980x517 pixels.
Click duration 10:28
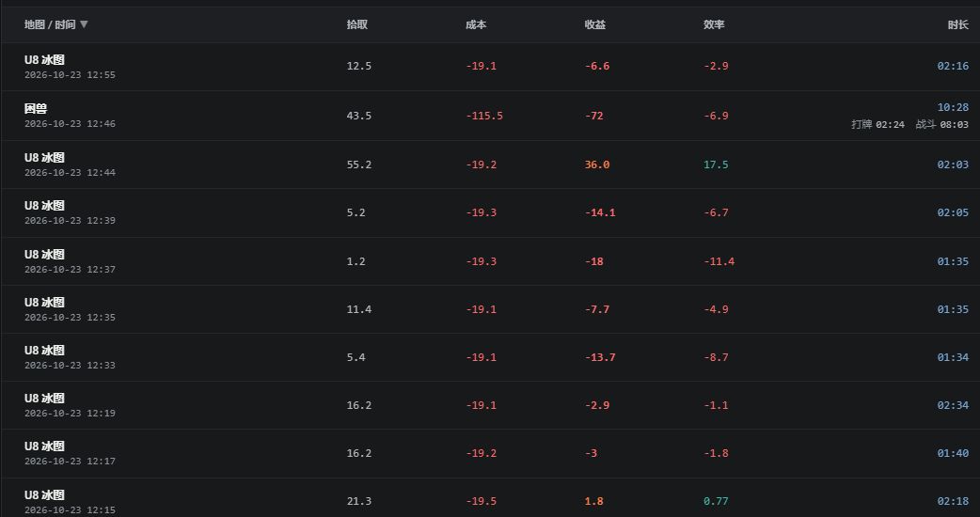pyautogui.click(x=953, y=107)
